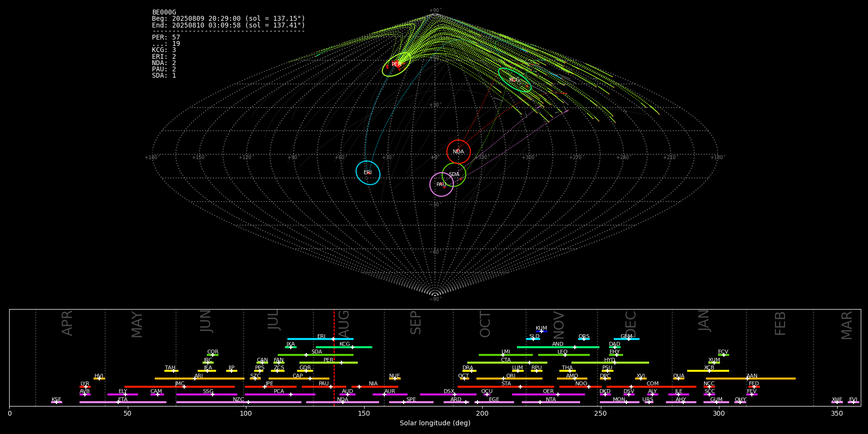Click the cyan ERI bar in the timeline
Screen dimensions: 868x434
(x=320, y=339)
